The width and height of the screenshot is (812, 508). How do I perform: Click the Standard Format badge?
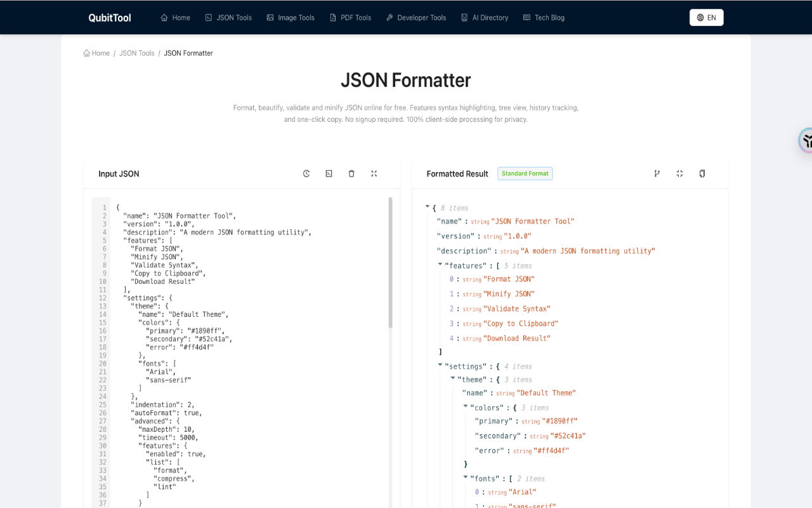click(525, 173)
